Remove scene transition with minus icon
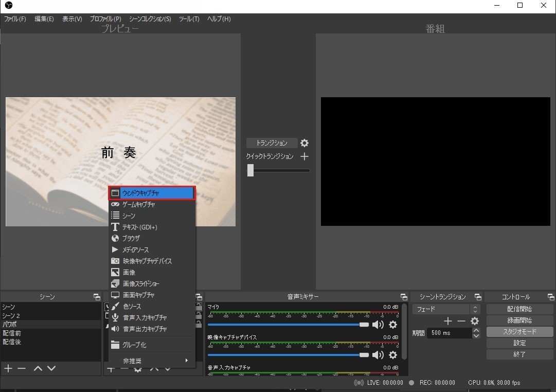This screenshot has width=556, height=392. click(461, 322)
